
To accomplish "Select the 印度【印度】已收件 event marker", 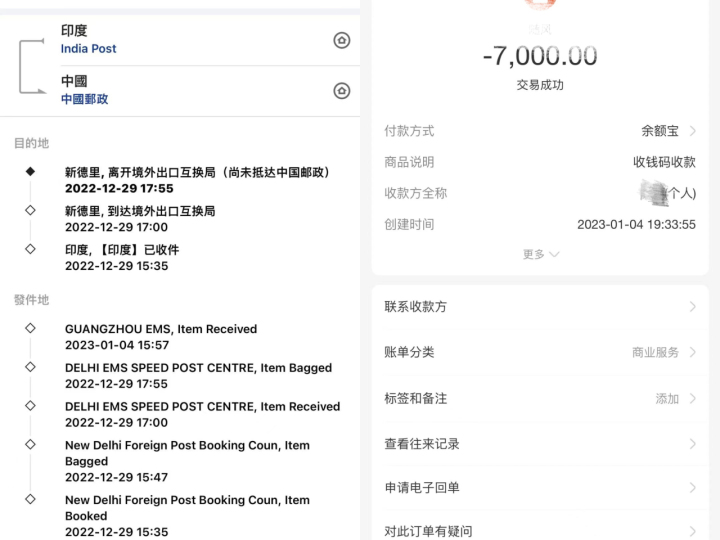I will pos(30,249).
